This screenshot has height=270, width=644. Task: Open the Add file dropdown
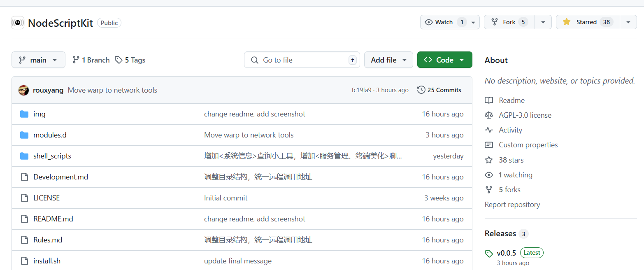(388, 60)
